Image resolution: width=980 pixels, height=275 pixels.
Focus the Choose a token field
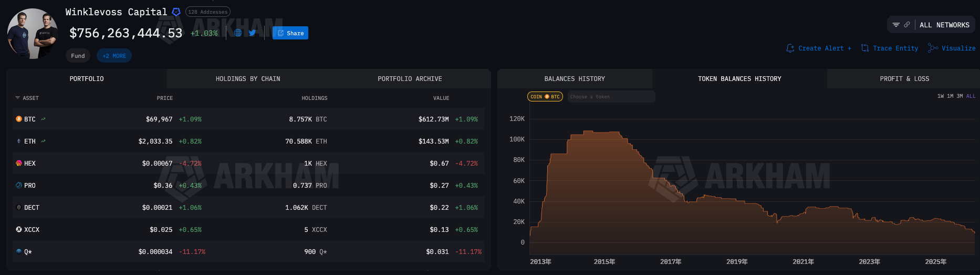point(611,97)
